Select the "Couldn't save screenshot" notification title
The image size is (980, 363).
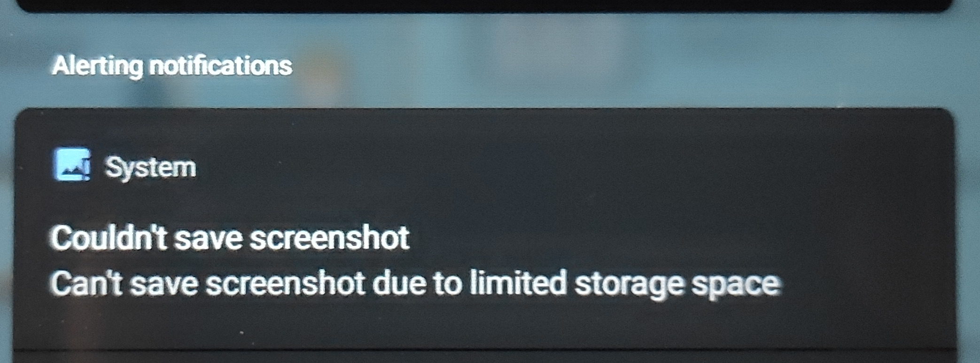pos(230,237)
